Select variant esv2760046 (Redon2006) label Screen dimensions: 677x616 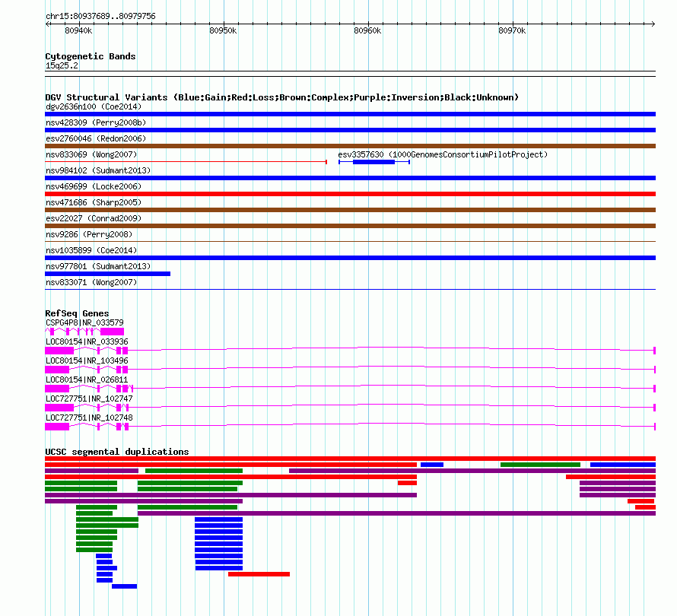[96, 138]
